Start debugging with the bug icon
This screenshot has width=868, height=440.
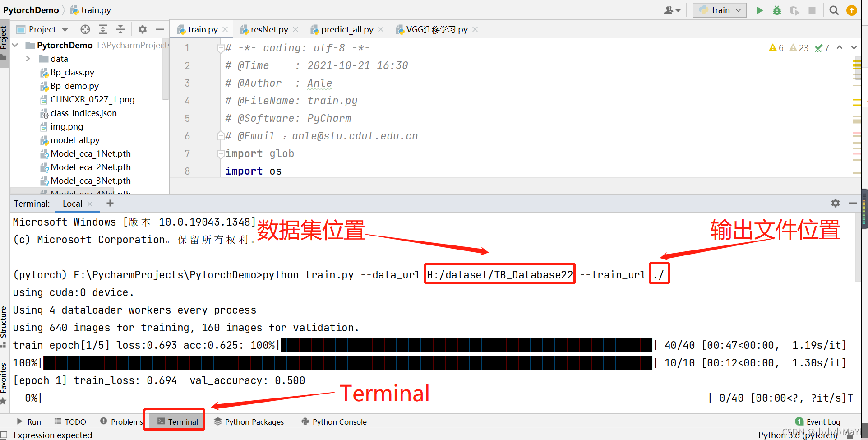click(777, 10)
